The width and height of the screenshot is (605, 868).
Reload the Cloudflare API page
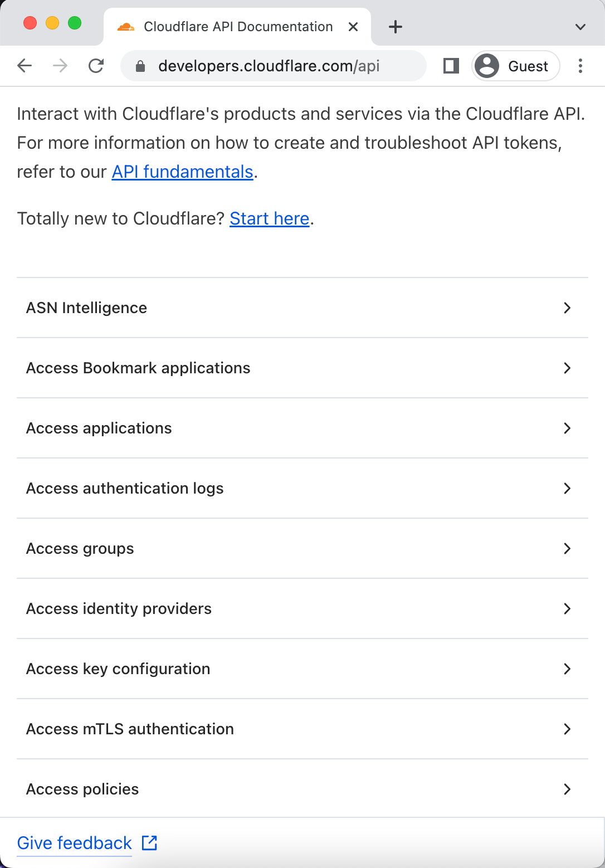click(96, 66)
